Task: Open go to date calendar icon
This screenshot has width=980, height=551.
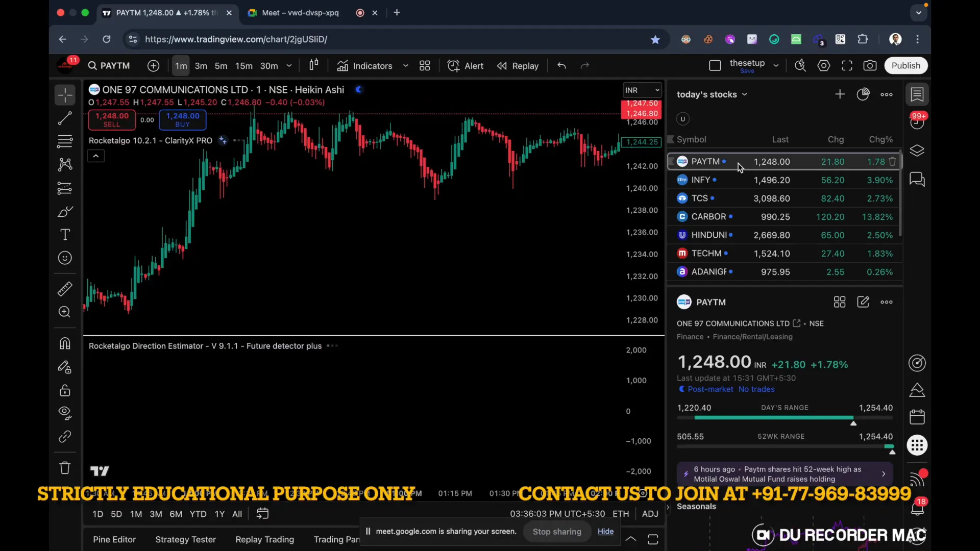Action: tap(262, 514)
